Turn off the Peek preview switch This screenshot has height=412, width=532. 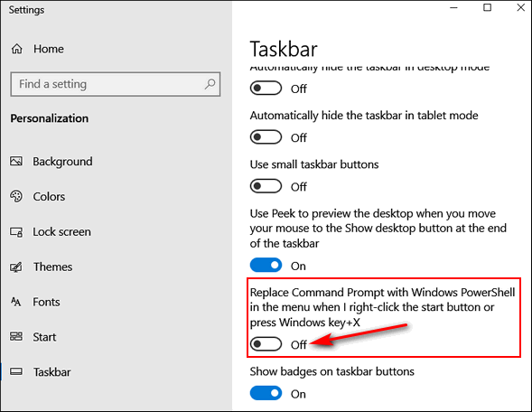tap(266, 265)
